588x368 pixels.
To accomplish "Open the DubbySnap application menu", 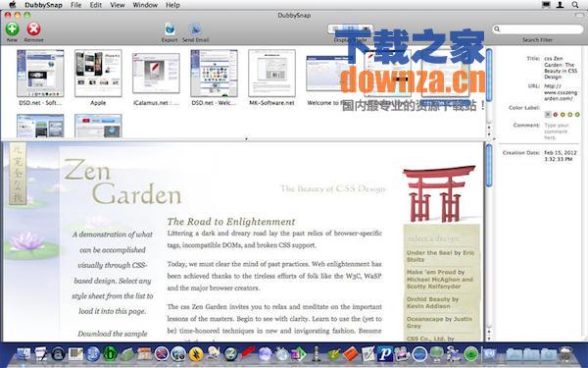I will point(43,5).
